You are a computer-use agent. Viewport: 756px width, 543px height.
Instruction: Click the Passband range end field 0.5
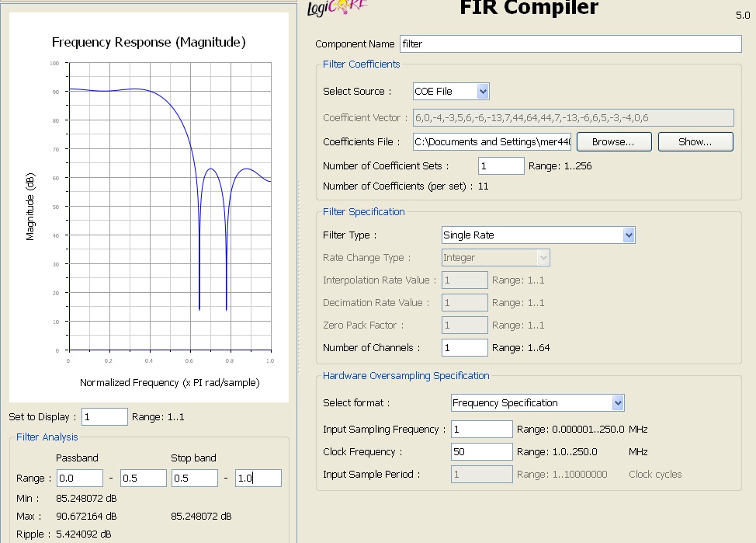143,479
